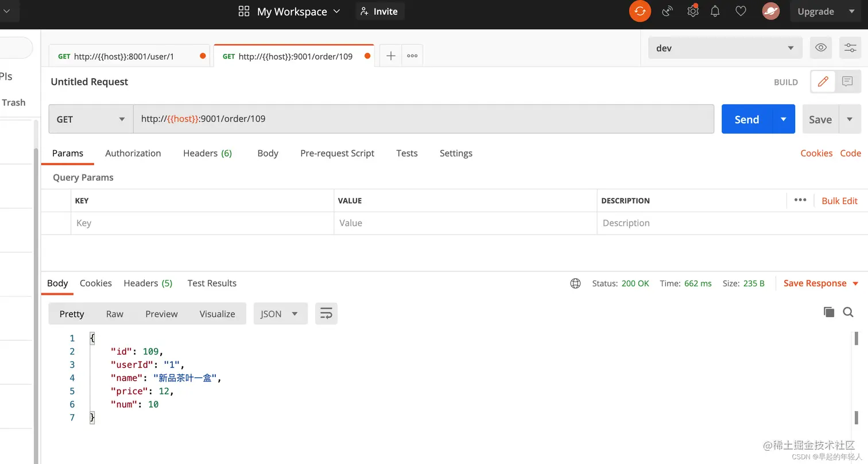Click the blue Send button
Viewport: 868px width, 464px height.
[x=747, y=119]
